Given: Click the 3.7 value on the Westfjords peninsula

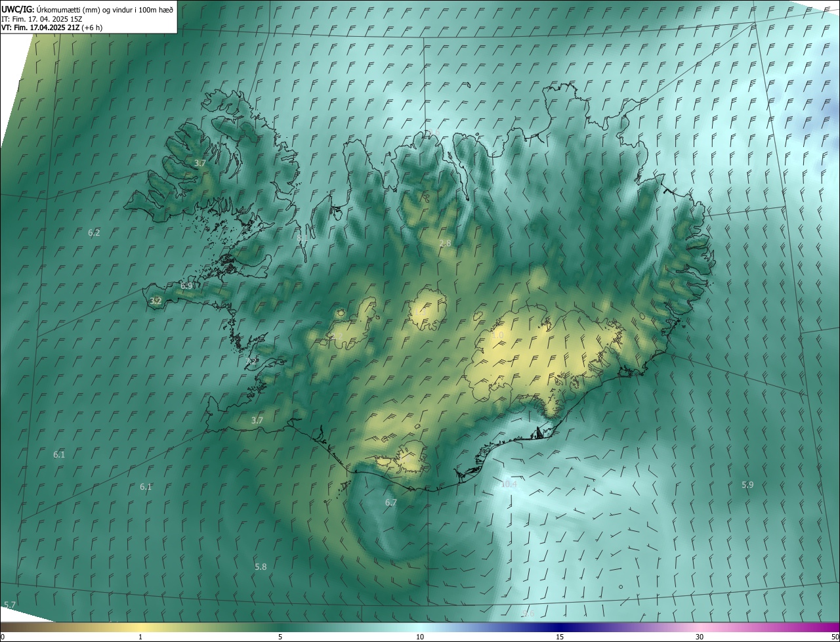Looking at the screenshot, I should 200,163.
